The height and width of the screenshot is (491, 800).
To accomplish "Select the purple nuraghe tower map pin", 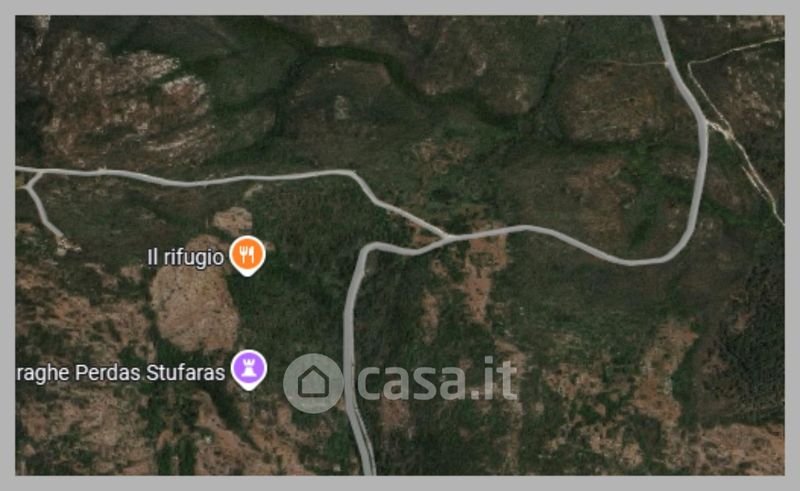I will pyautogui.click(x=249, y=370).
